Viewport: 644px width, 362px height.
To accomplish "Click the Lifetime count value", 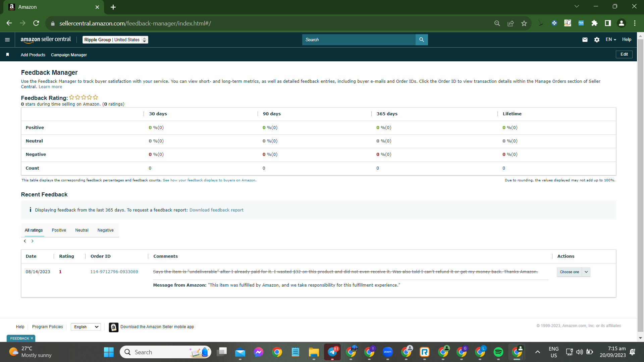I will point(504,168).
